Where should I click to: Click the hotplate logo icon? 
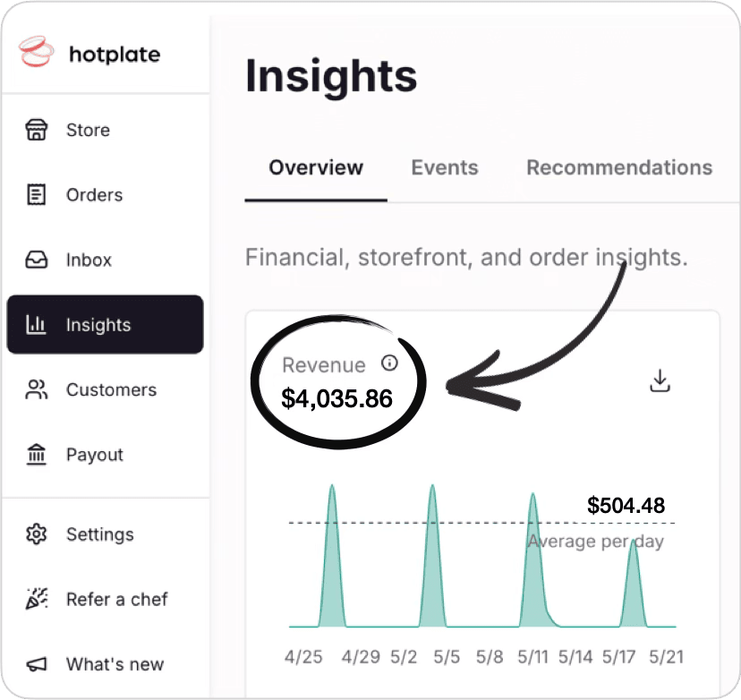point(38,53)
